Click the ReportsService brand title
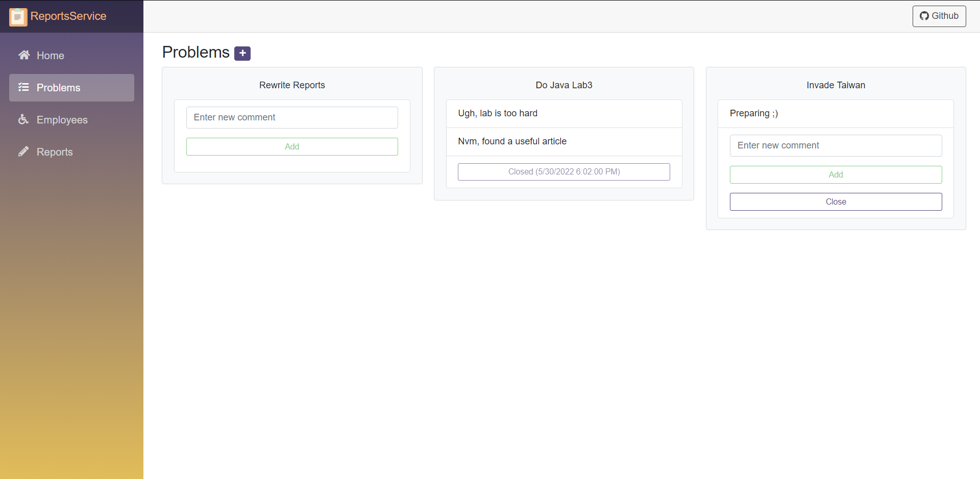This screenshot has height=479, width=980. point(68,16)
